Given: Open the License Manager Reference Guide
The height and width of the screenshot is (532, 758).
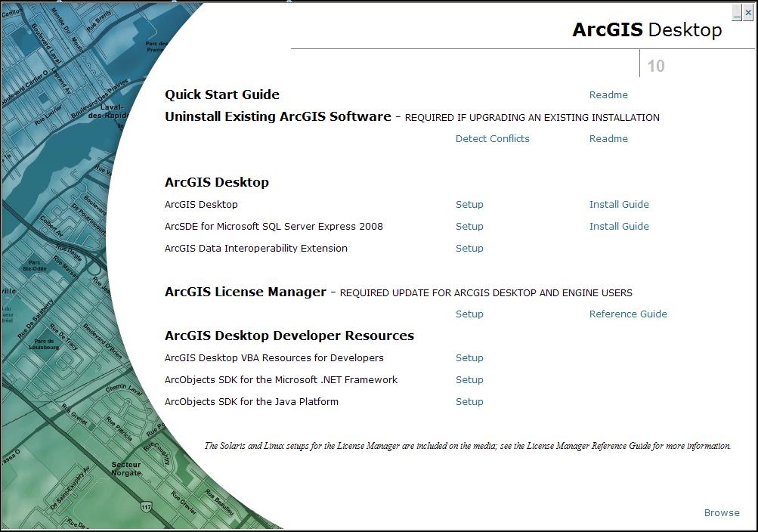Looking at the screenshot, I should (x=628, y=314).
